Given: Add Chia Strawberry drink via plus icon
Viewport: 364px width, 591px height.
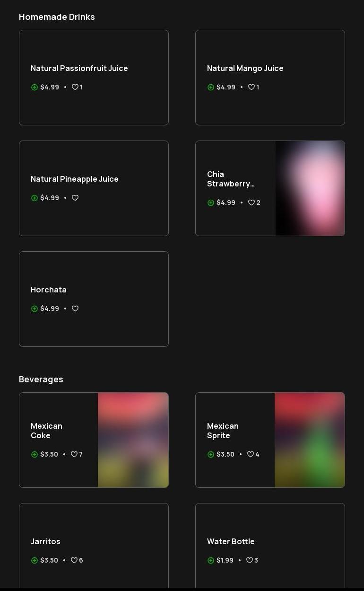Looking at the screenshot, I should coord(210,203).
